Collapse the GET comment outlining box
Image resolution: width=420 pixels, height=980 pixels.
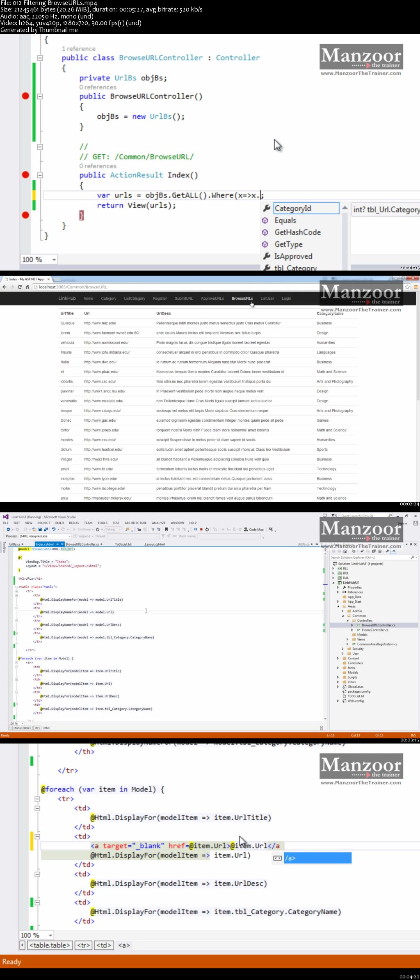40,147
